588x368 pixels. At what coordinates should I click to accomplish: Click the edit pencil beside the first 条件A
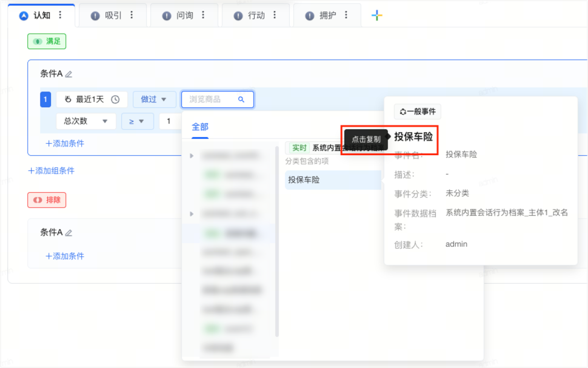[x=68, y=74]
